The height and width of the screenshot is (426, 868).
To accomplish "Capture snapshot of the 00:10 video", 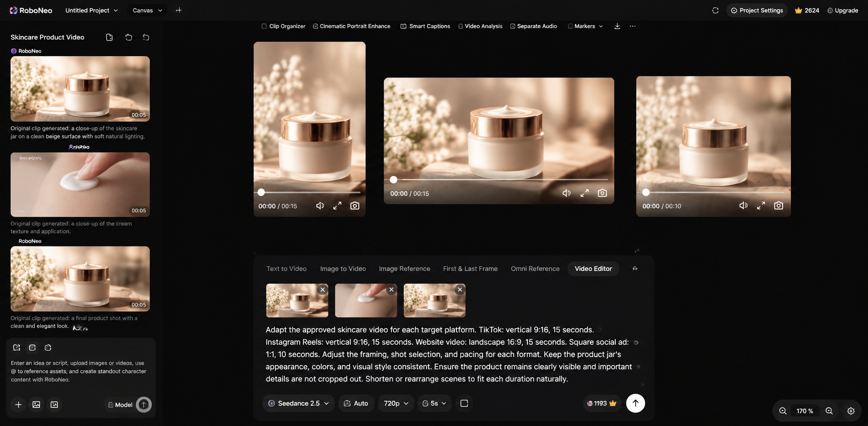I will coord(778,206).
